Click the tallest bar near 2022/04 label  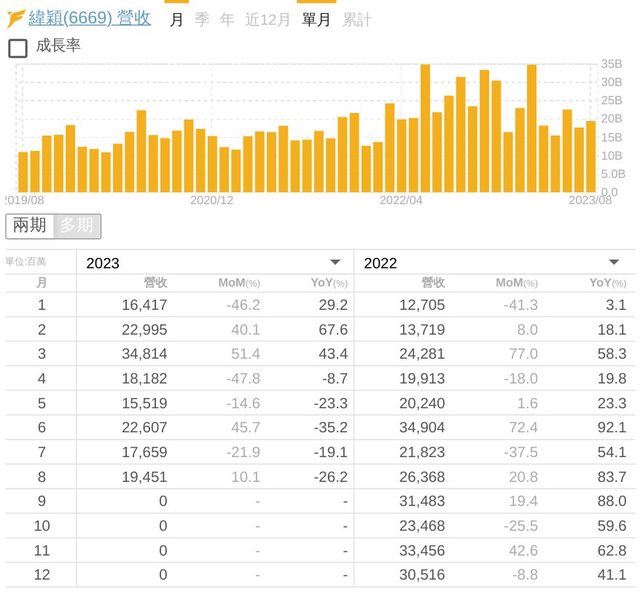click(x=425, y=128)
